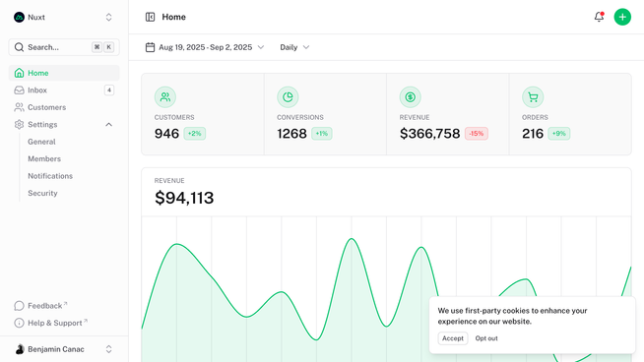The height and width of the screenshot is (362, 644).
Task: Click the Customers people icon in sidebar
Action: tap(19, 107)
